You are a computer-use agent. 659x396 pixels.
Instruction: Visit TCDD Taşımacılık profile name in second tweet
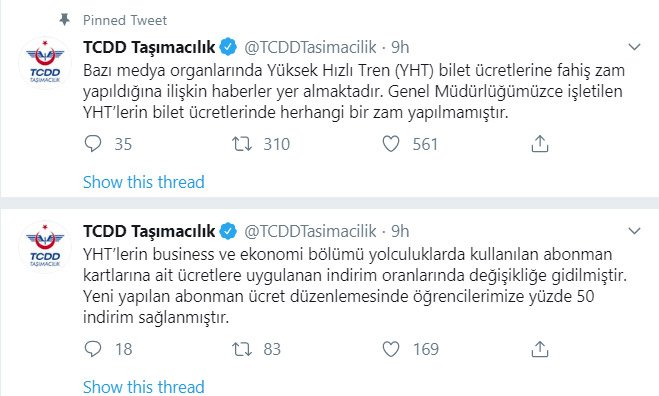(x=149, y=231)
